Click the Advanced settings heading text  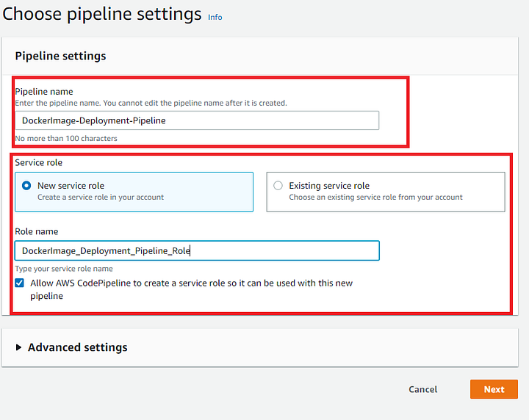77,347
